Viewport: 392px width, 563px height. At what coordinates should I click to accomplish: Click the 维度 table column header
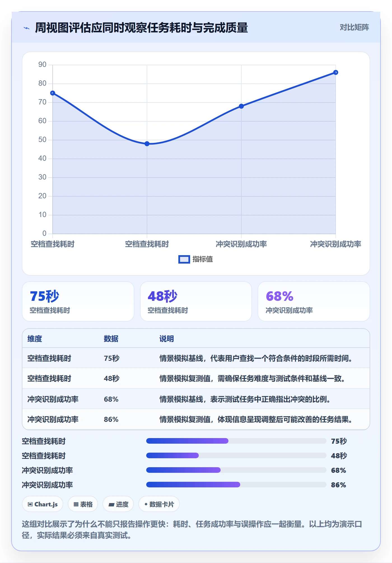click(35, 339)
